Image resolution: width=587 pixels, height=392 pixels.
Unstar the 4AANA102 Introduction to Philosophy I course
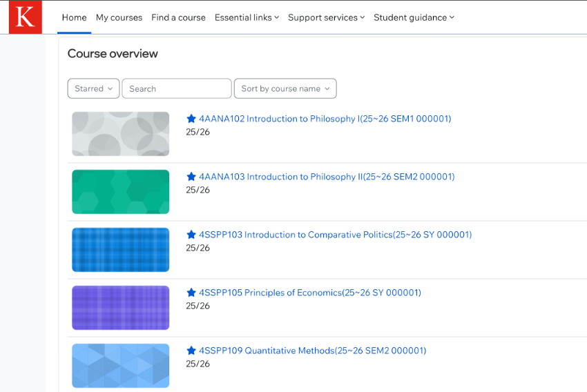[x=191, y=119]
